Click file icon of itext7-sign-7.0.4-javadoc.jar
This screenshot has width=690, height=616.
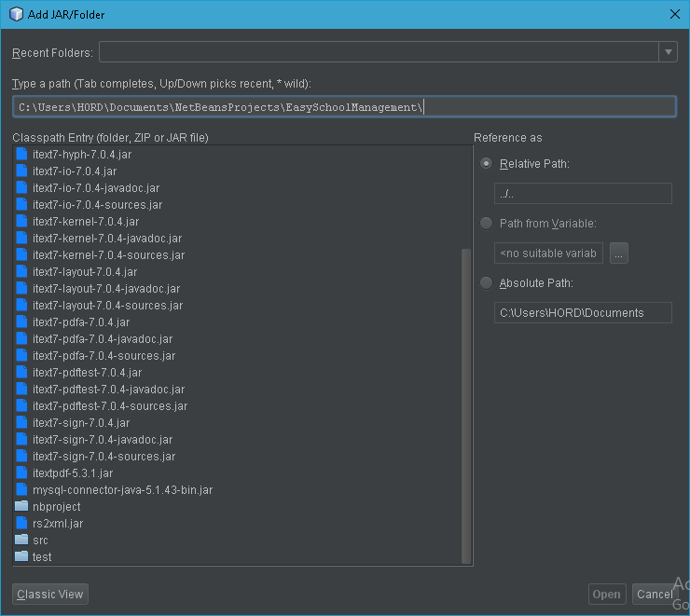(21, 439)
